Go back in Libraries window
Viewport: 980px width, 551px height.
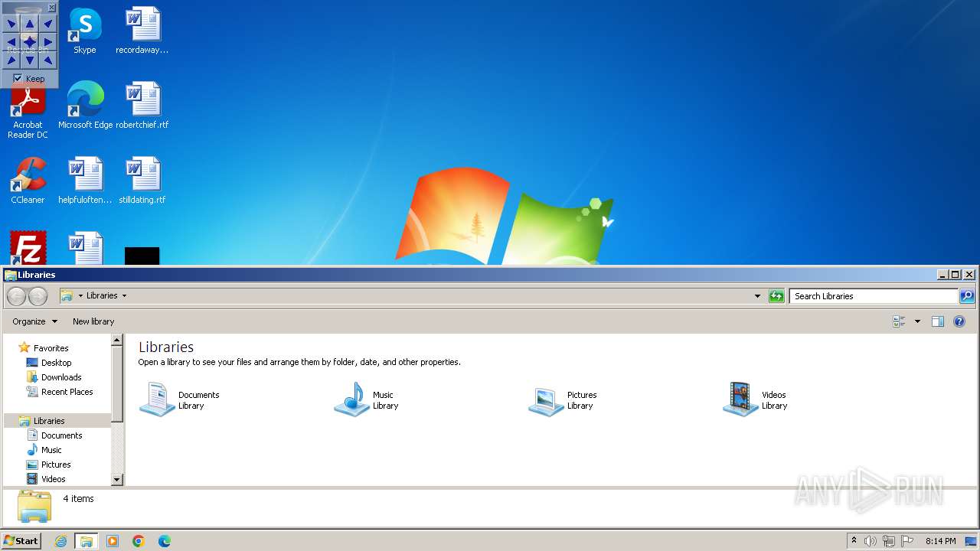[x=16, y=296]
